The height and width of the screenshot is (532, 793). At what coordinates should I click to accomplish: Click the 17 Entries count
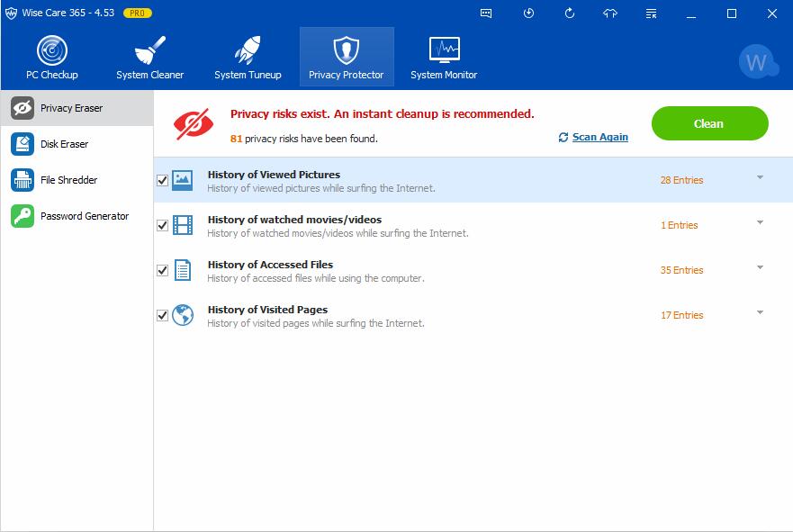point(681,315)
